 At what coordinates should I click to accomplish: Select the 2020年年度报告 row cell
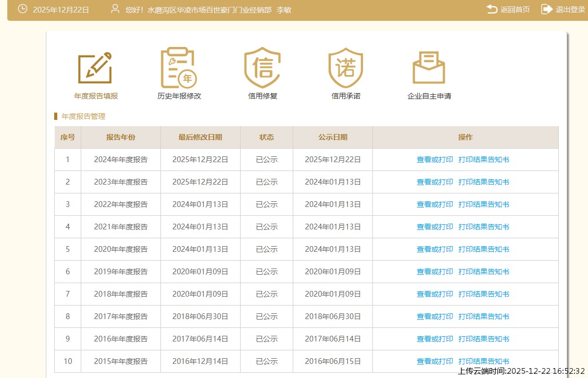121,250
